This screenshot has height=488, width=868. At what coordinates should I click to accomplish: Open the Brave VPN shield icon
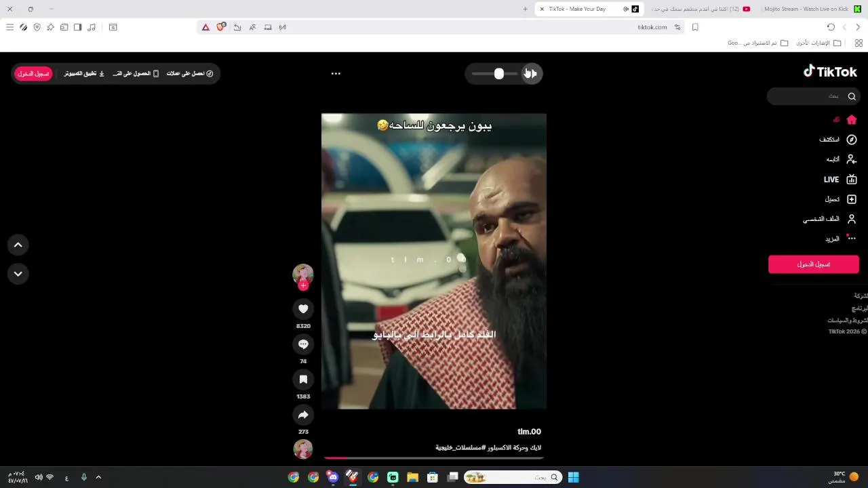(37, 27)
